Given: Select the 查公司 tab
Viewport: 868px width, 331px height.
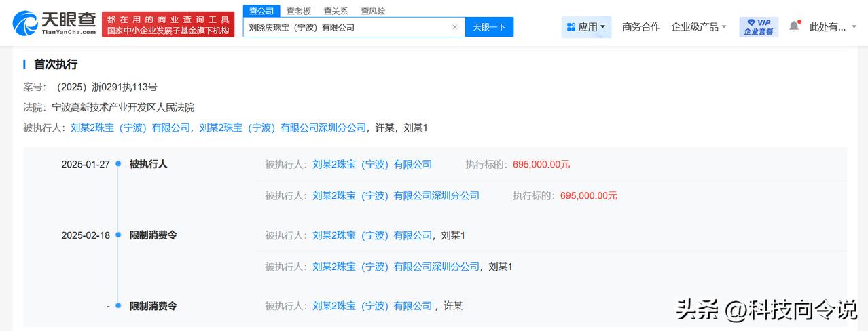Looking at the screenshot, I should (261, 11).
